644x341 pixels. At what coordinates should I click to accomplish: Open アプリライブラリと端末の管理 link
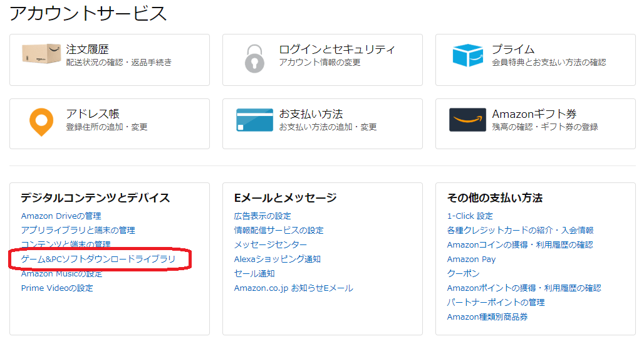(x=78, y=231)
